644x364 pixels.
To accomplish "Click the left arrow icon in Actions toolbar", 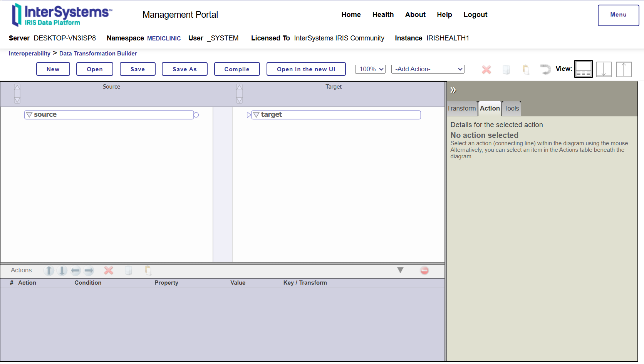I will 75,270.
